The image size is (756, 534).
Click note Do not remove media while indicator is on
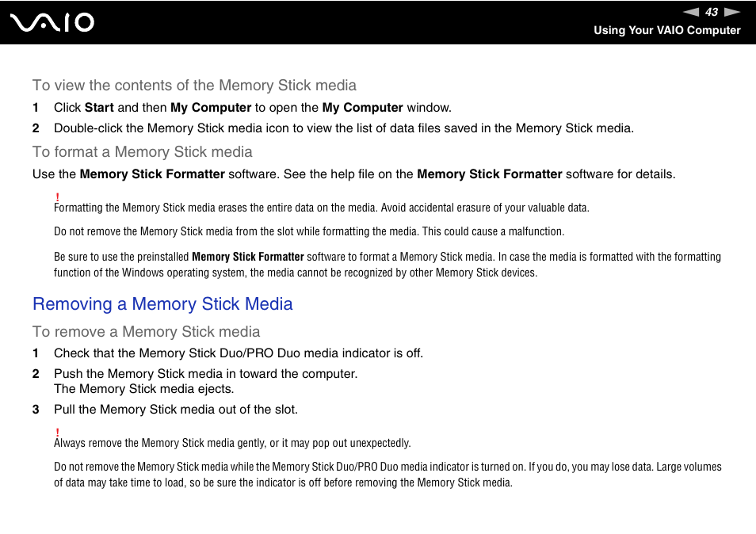click(388, 475)
